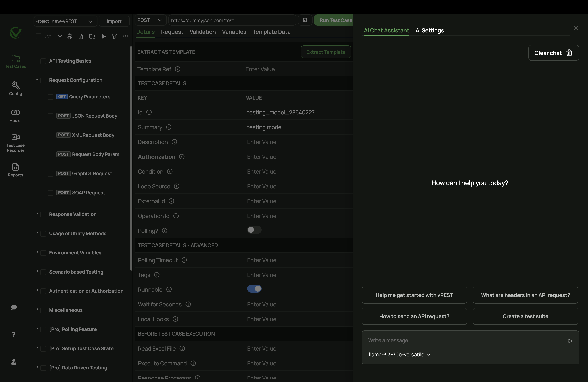588x382 pixels.
Task: Check the Response Validation checkbox
Action: (x=43, y=214)
